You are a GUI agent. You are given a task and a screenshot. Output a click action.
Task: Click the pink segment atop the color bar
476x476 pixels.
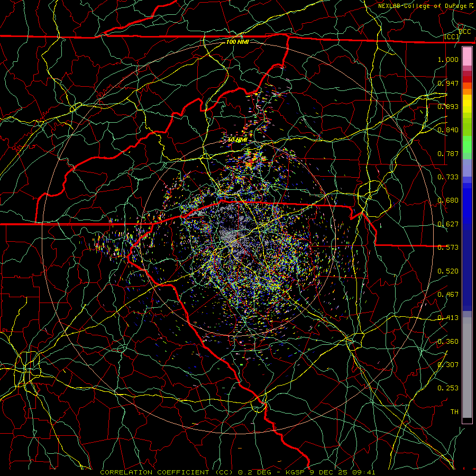(x=467, y=57)
